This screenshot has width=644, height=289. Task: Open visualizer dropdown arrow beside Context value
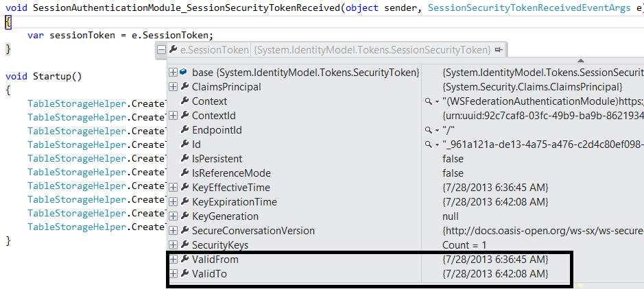[437, 101]
